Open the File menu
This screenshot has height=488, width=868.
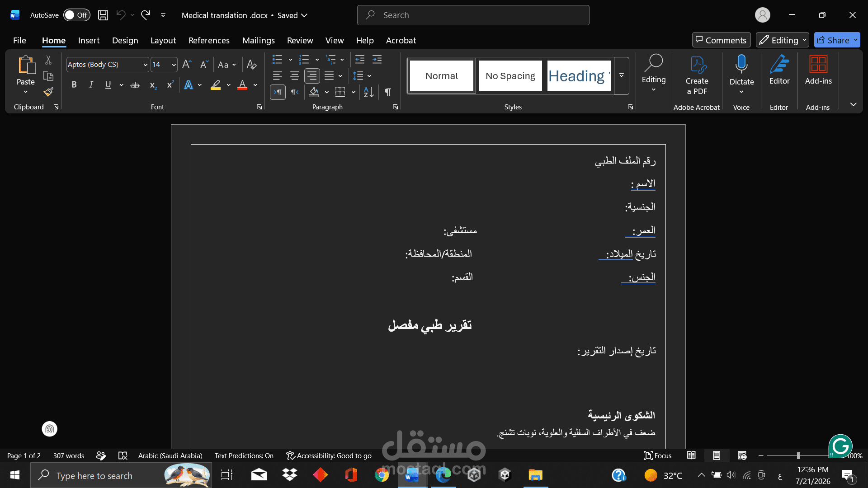[x=19, y=40]
